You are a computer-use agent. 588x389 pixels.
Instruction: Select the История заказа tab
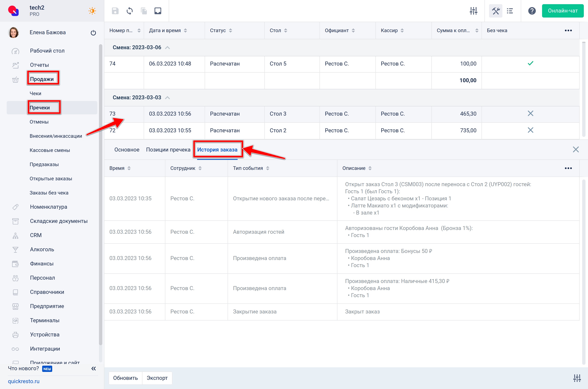click(x=217, y=150)
